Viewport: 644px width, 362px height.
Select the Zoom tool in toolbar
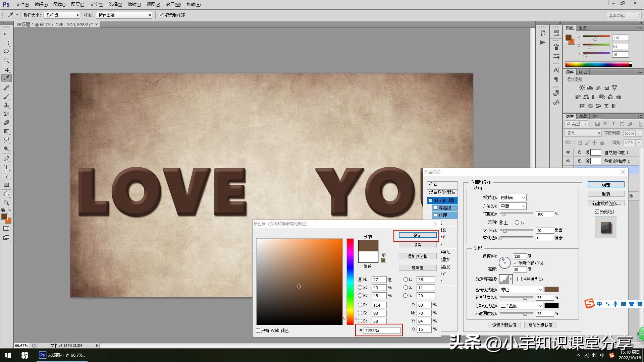point(6,203)
